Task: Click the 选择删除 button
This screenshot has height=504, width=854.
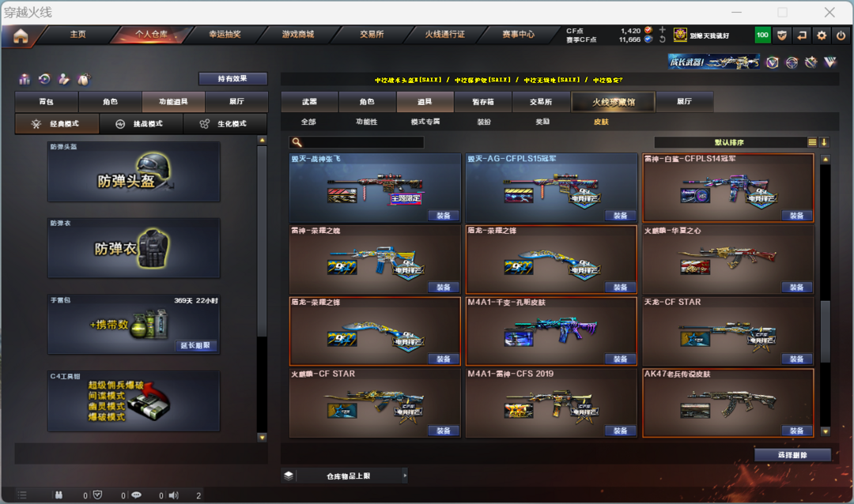Action: point(792,455)
